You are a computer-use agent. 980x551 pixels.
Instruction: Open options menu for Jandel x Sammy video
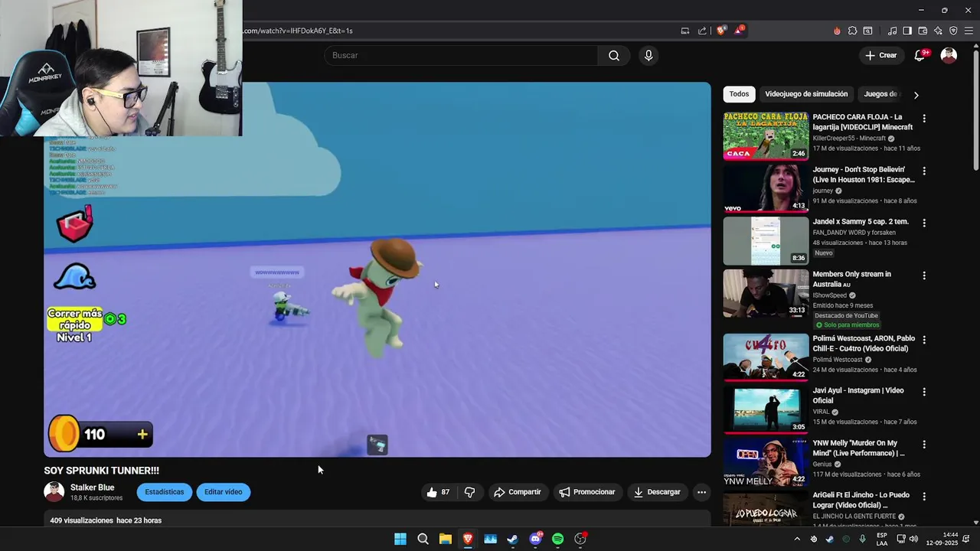coord(924,223)
